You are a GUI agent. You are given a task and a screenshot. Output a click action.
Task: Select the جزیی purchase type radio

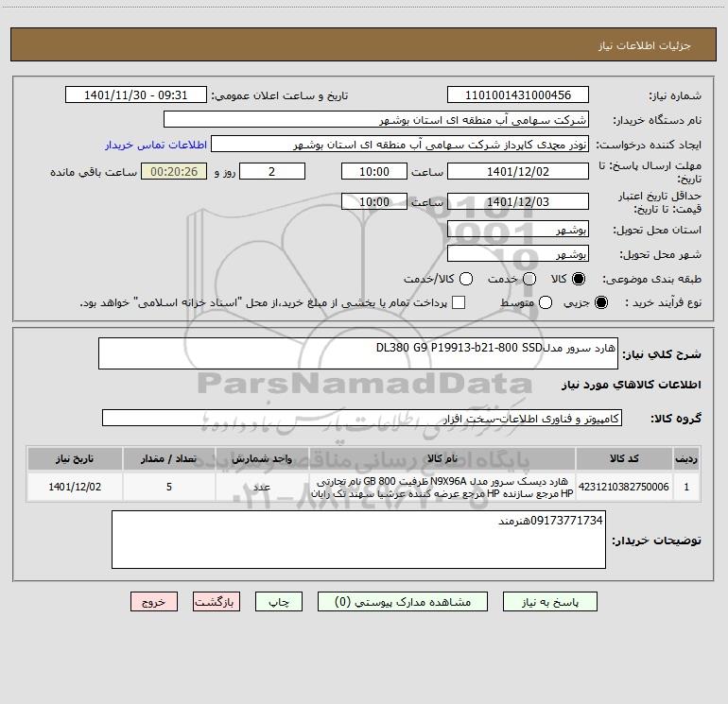(600, 302)
